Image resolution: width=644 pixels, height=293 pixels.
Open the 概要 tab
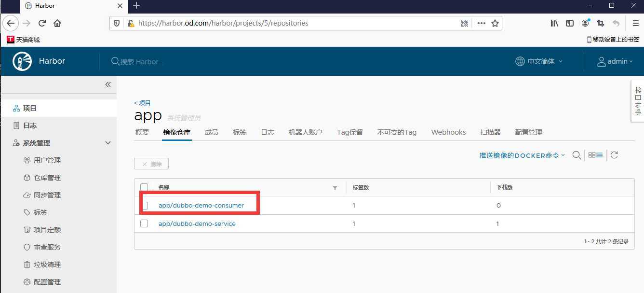tap(142, 132)
